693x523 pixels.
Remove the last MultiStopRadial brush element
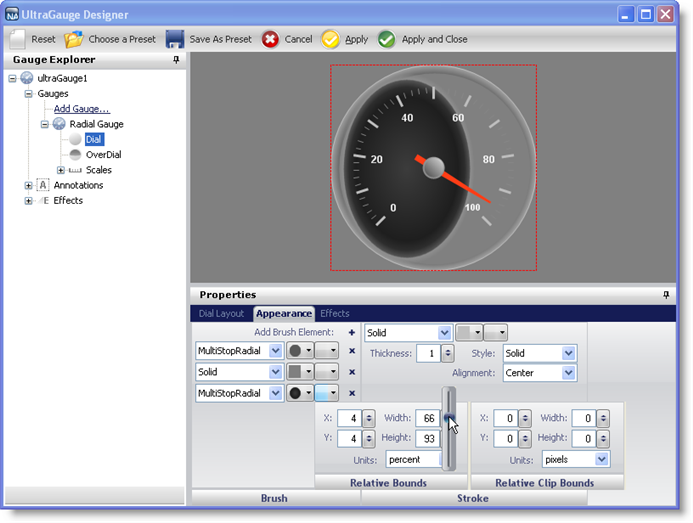tap(352, 393)
